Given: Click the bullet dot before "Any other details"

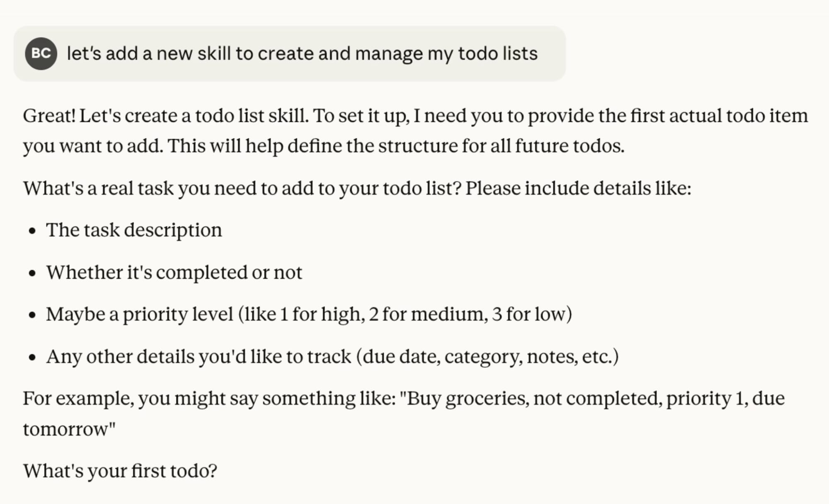Looking at the screenshot, I should (x=33, y=358).
